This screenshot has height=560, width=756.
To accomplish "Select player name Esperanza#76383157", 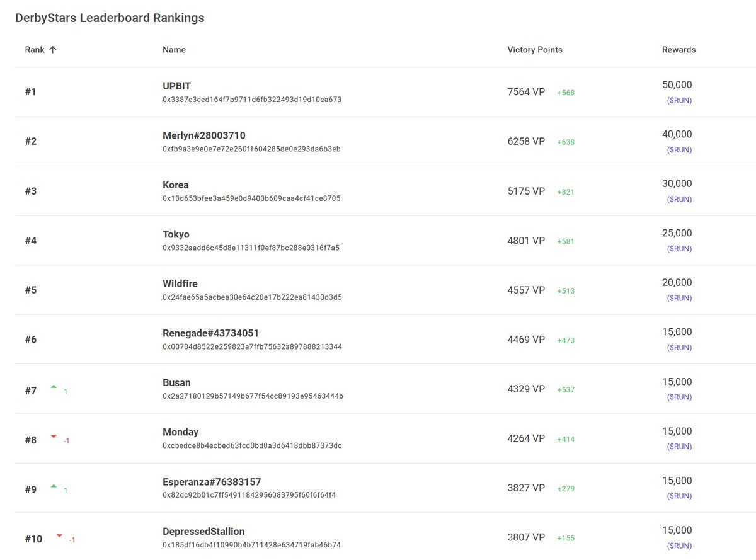I will click(x=212, y=482).
